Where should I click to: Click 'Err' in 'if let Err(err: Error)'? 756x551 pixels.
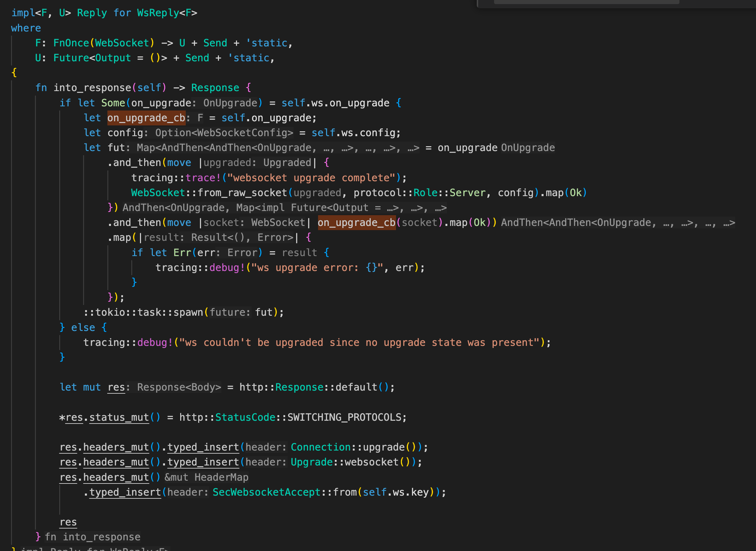pos(182,253)
